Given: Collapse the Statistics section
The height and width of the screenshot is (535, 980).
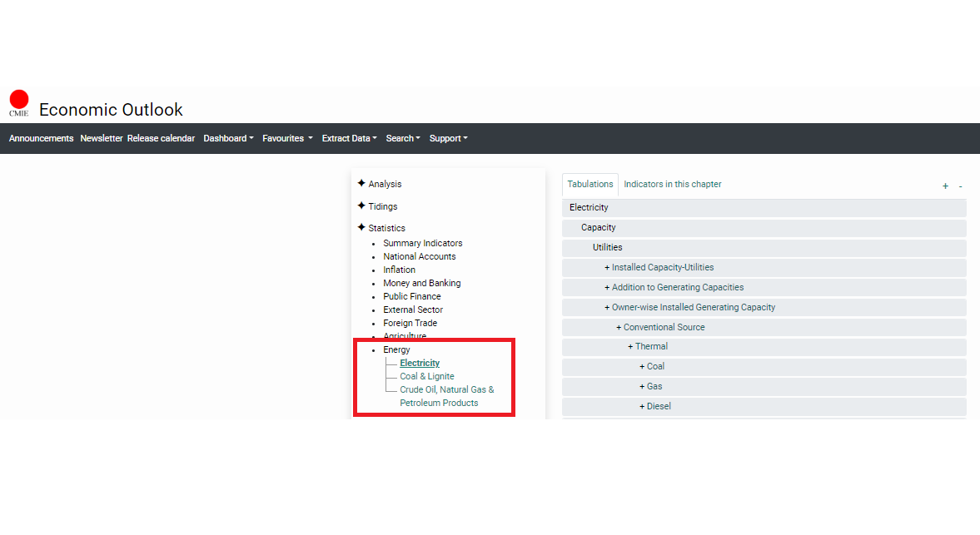Looking at the screenshot, I should (386, 228).
